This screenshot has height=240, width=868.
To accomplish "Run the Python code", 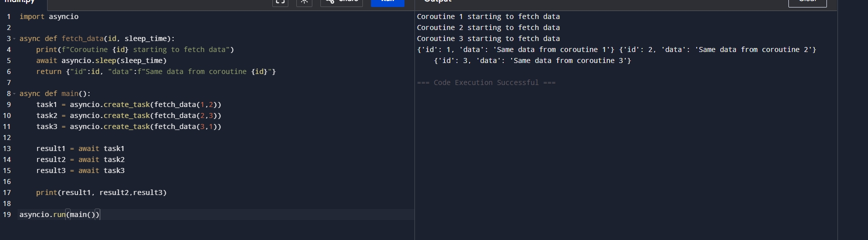I will (387, 1).
